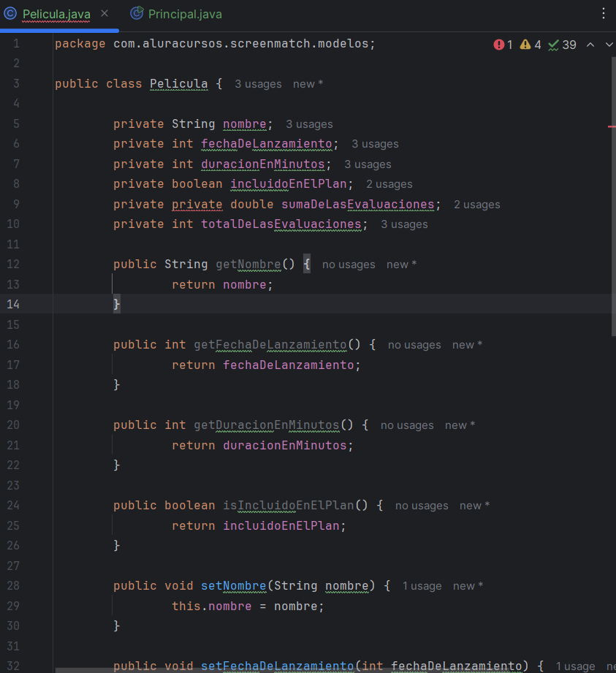Click line number 1 in the gutter
The width and height of the screenshot is (616, 673).
tap(16, 44)
